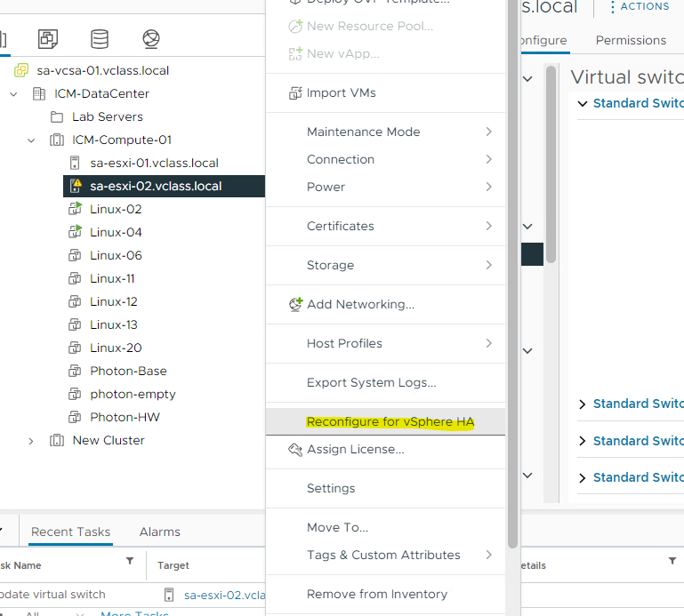This screenshot has width=684, height=616.
Task: Click the New Cluster cluster icon
Action: (x=57, y=440)
